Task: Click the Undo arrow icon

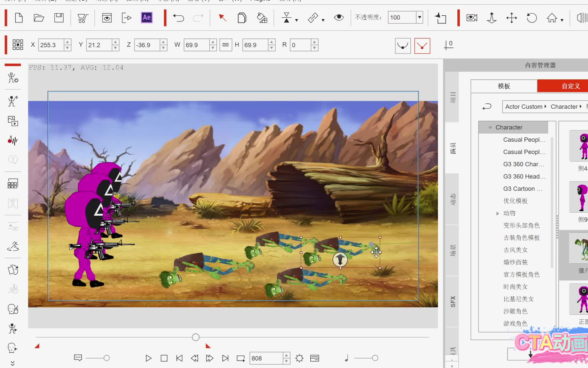Action: point(178,17)
